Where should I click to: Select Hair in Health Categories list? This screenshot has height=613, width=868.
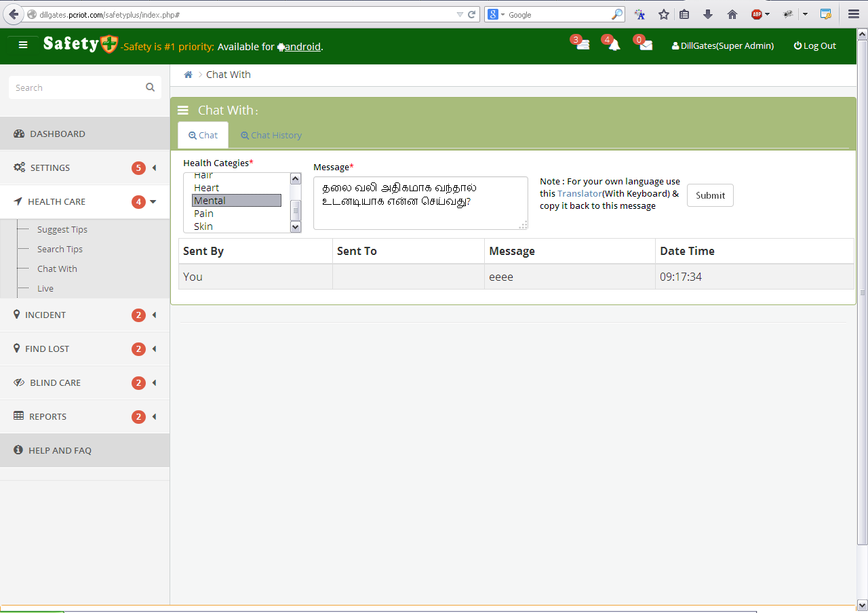click(x=237, y=176)
